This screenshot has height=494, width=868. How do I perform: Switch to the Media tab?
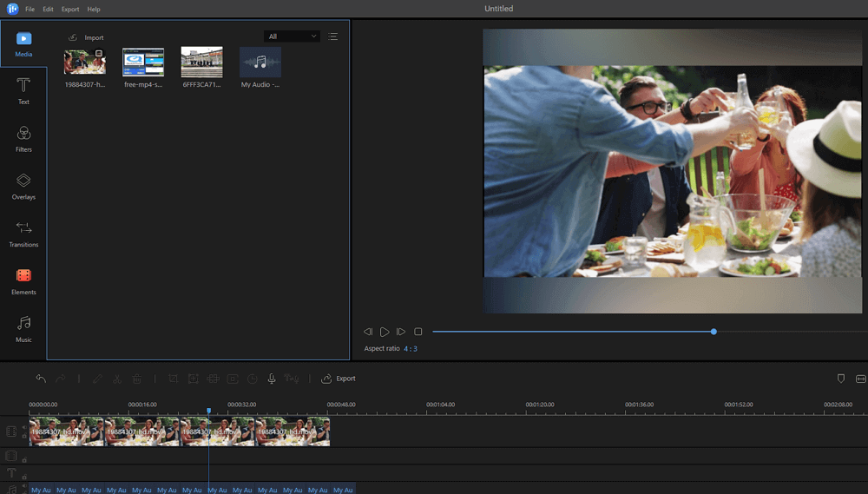(23, 43)
